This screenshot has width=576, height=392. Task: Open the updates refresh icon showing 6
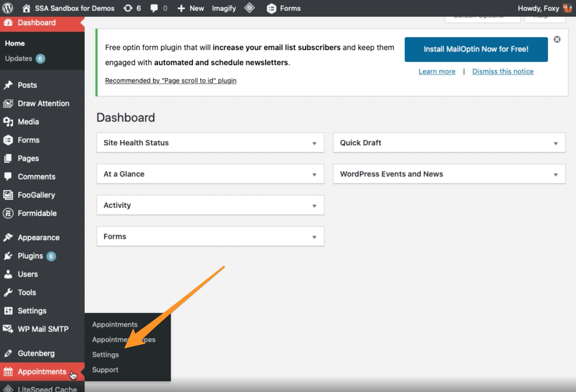click(128, 8)
